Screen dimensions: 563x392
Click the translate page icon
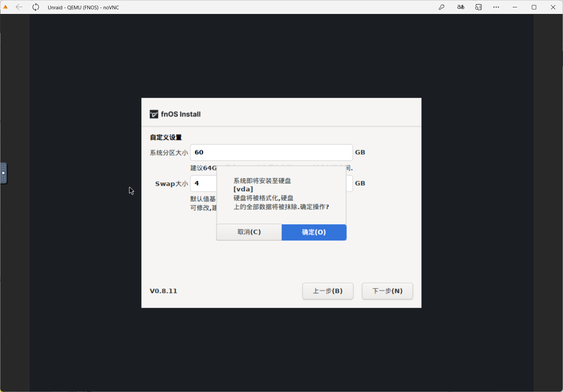(x=460, y=7)
